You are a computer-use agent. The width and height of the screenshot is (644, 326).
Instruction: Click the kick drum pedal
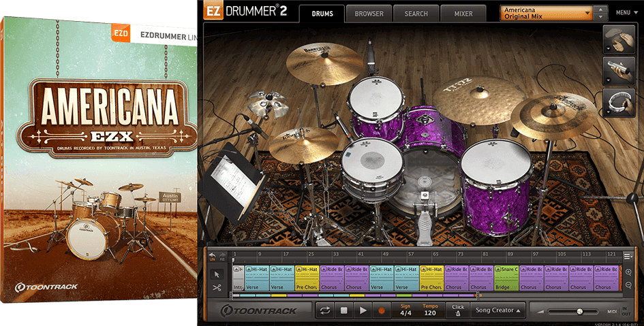click(424, 219)
